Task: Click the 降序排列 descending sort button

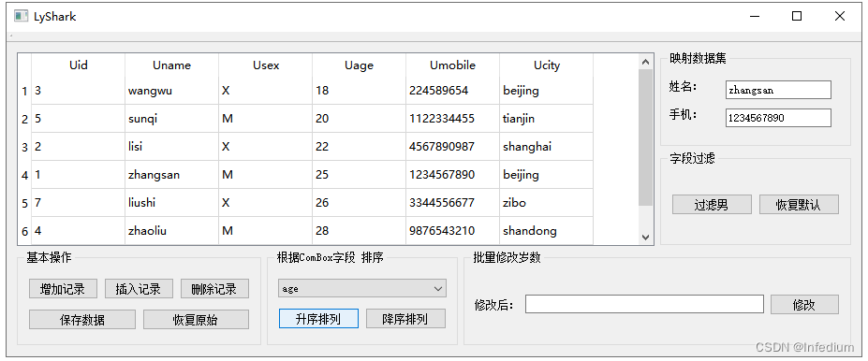Action: click(x=405, y=318)
